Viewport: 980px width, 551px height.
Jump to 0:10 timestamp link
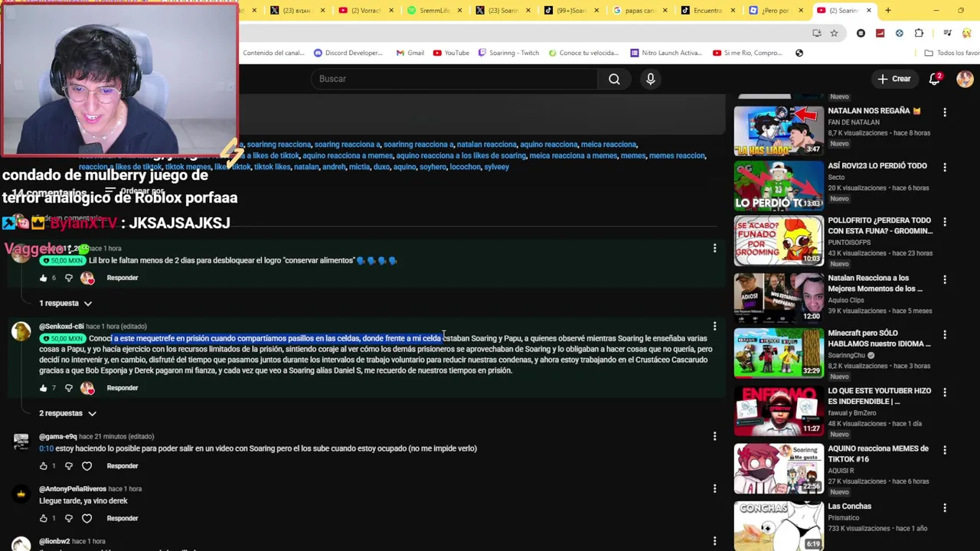pos(46,448)
